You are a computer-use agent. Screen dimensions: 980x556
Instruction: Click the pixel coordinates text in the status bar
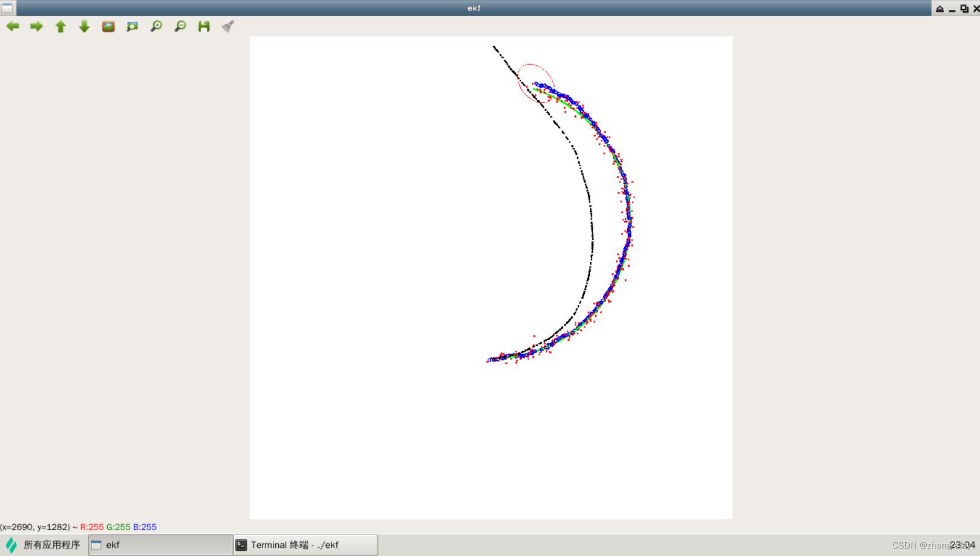pyautogui.click(x=35, y=527)
